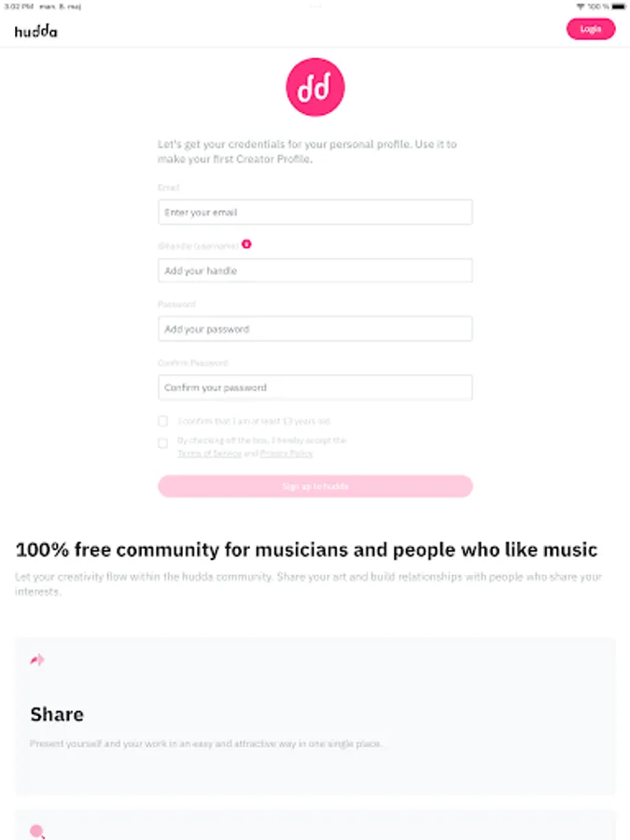Select the Add your password field
Image resolution: width=630 pixels, height=840 pixels.
coord(315,329)
